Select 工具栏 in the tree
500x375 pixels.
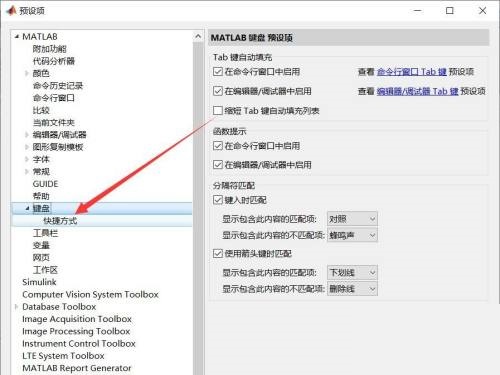tap(45, 233)
